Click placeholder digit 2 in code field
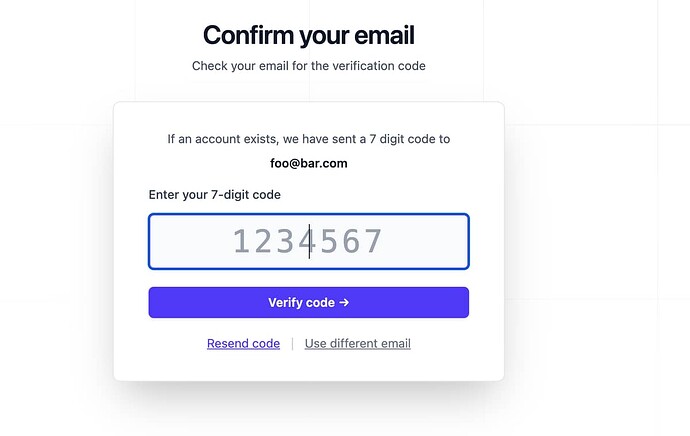The height and width of the screenshot is (436, 690). [263, 241]
